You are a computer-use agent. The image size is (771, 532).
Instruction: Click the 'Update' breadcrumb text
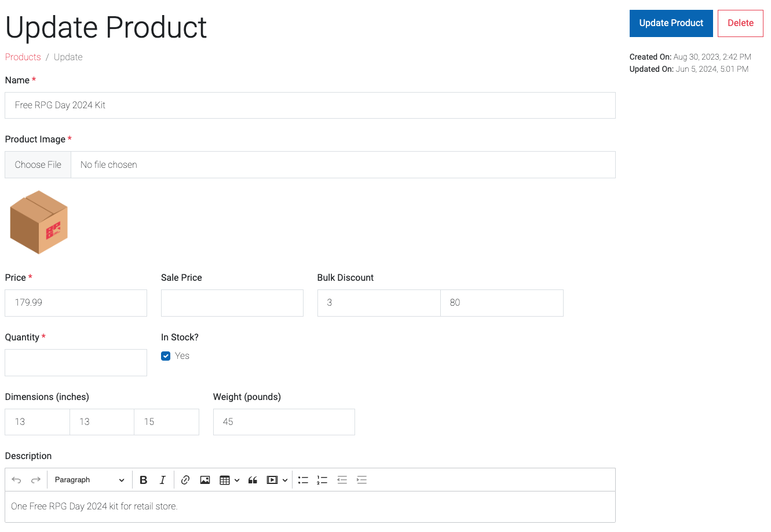click(68, 57)
